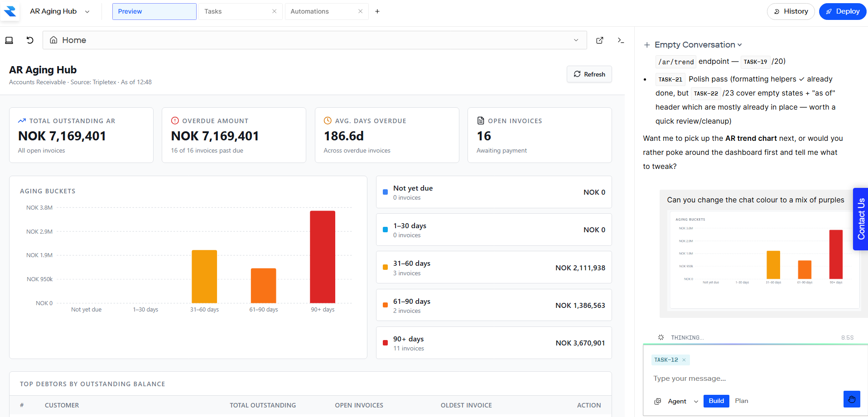Open the Contact Us side tab
868x417 pixels.
860,219
